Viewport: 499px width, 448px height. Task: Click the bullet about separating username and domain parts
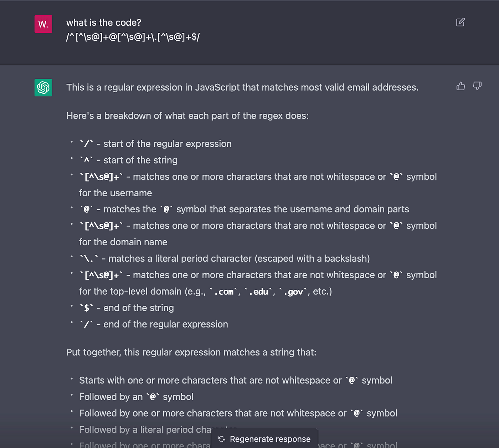[244, 209]
